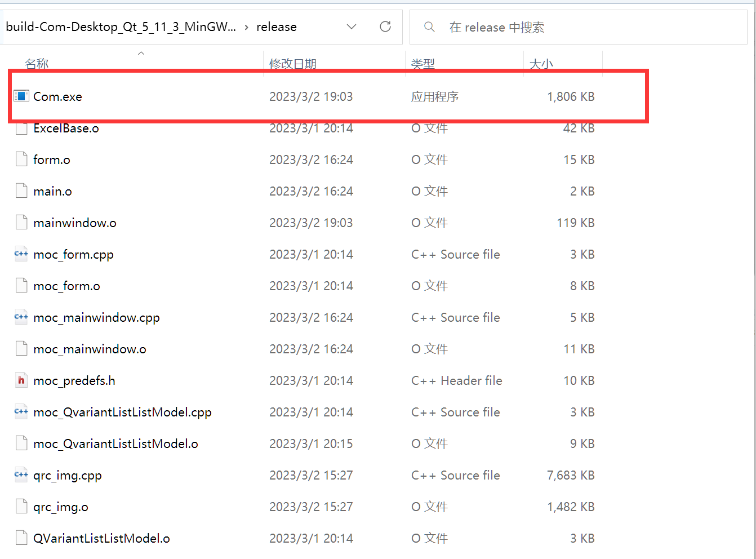Select the moc_form.o file name
This screenshot has width=756, height=559.
point(66,286)
